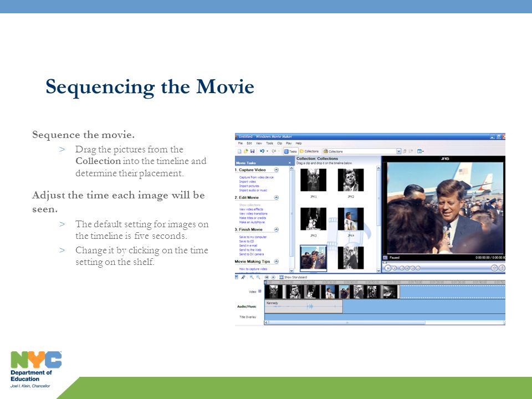Collapse the Capture Video section
The width and height of the screenshot is (532, 399).
(x=276, y=170)
